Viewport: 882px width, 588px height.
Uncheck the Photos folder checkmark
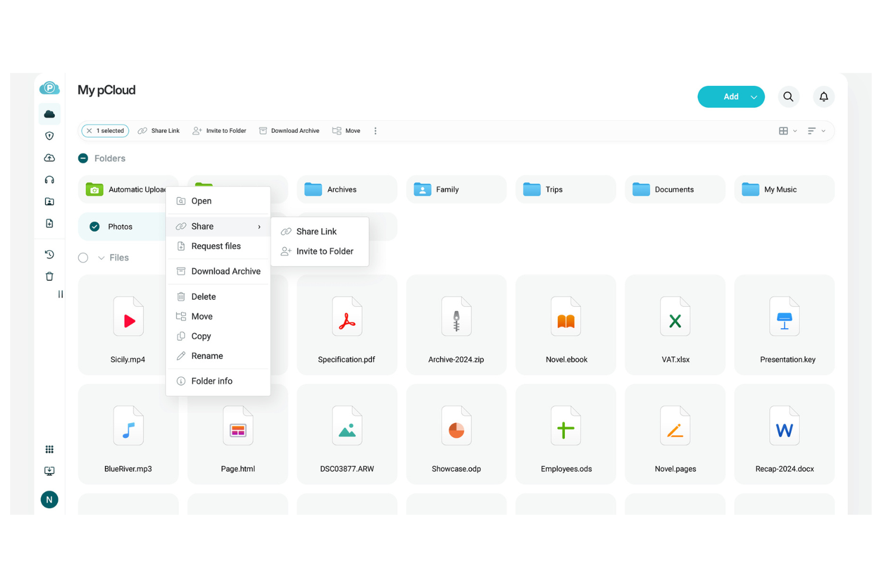pos(94,227)
